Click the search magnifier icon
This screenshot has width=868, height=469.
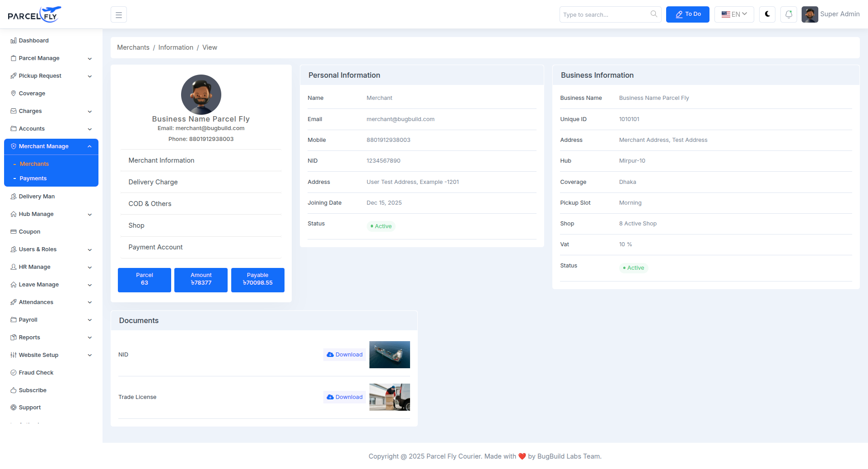point(653,14)
